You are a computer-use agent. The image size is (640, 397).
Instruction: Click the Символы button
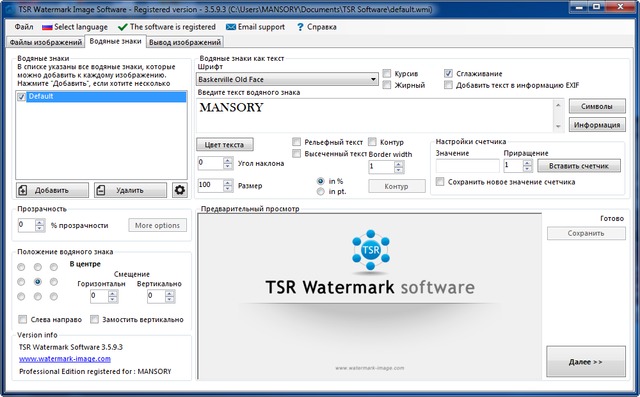(597, 106)
